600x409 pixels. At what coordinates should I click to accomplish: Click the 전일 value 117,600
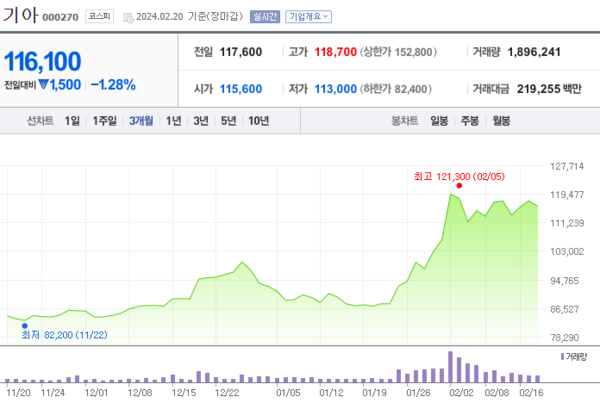pyautogui.click(x=241, y=52)
